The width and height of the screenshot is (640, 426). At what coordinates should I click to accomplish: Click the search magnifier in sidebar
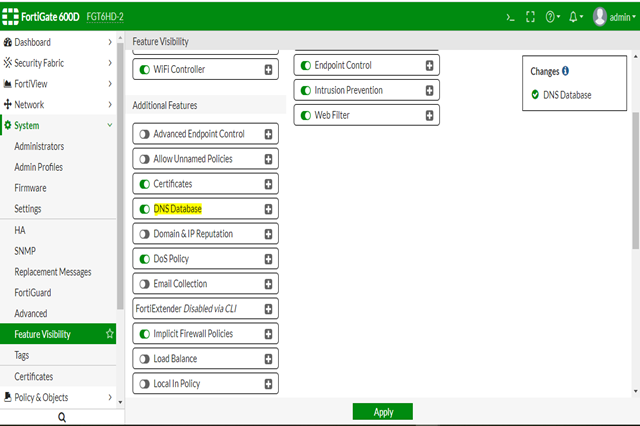click(x=62, y=416)
